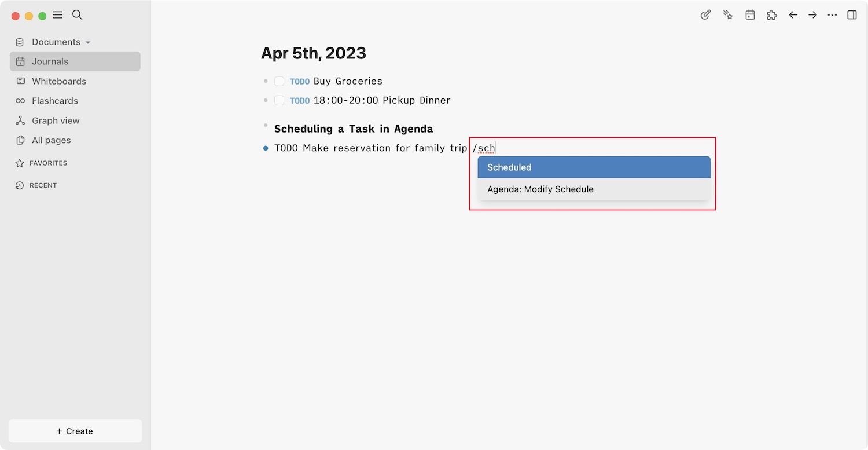Tick the Pickup Dinner task checkbox
This screenshot has height=450, width=868.
pos(279,100)
